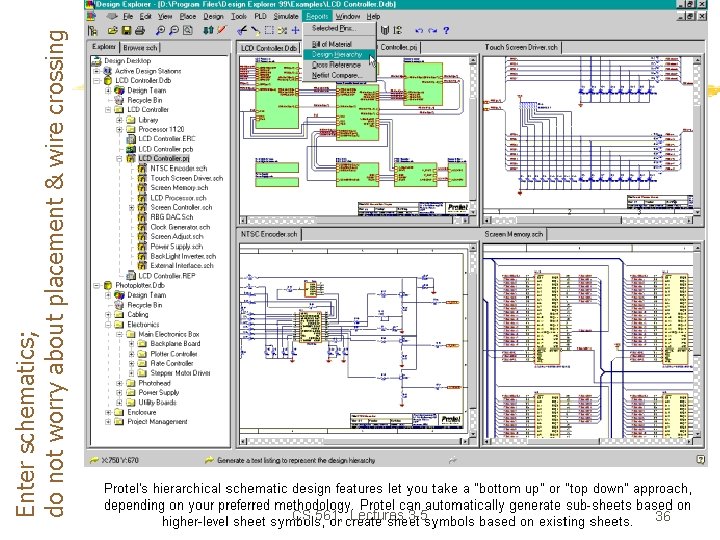Click the Fit Document zoom icon
Image resolution: width=720 pixels, height=540 pixels.
tap(187, 30)
